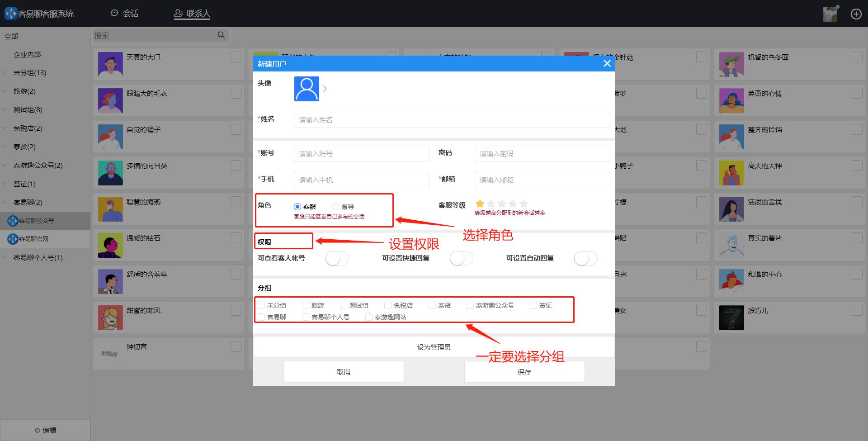Click the avatar placeholder in 新建用户 dialog
Image resolution: width=868 pixels, height=441 pixels.
coord(307,89)
